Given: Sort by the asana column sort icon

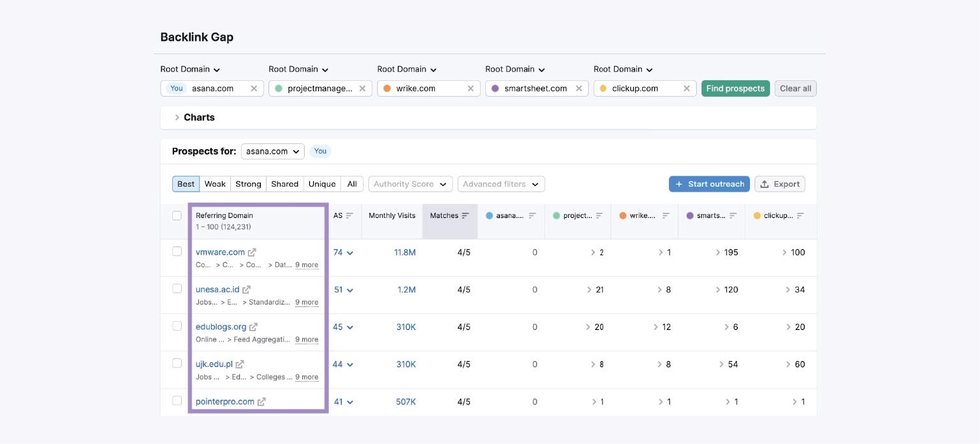Looking at the screenshot, I should (532, 216).
